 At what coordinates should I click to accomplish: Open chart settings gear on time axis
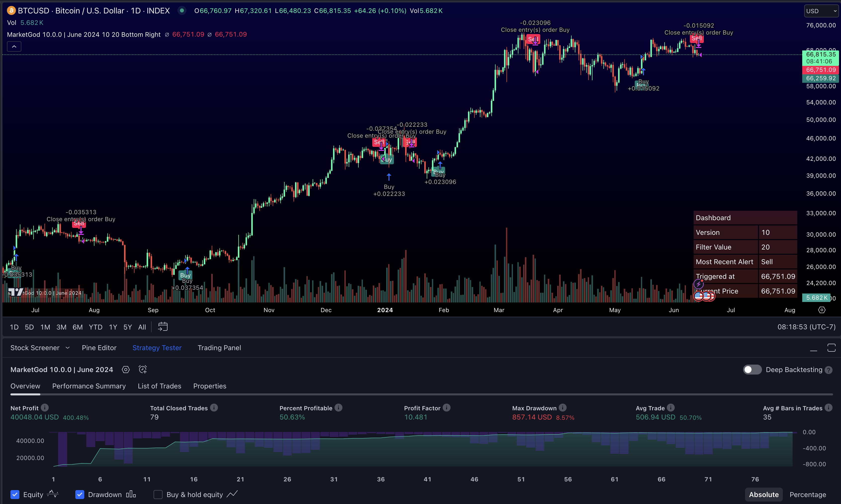(822, 310)
